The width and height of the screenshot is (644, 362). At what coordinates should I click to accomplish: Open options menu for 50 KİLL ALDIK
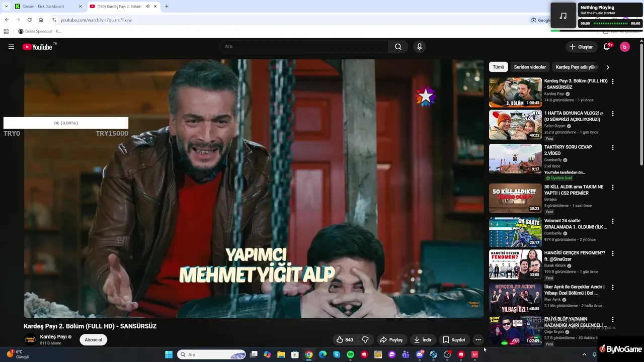coord(612,188)
